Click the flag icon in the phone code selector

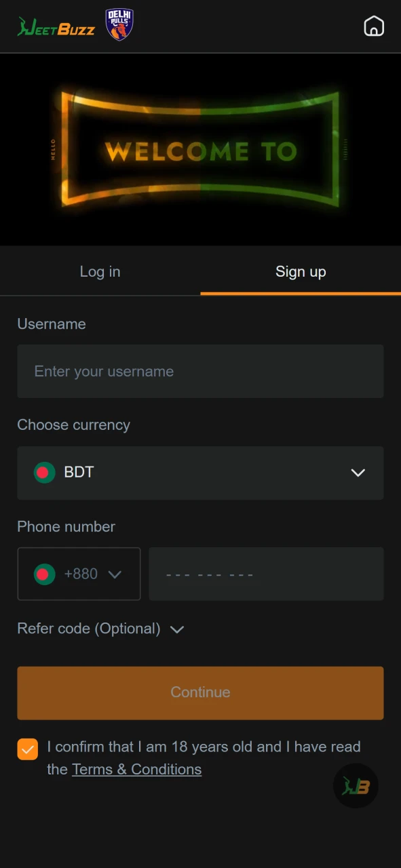pyautogui.click(x=43, y=574)
